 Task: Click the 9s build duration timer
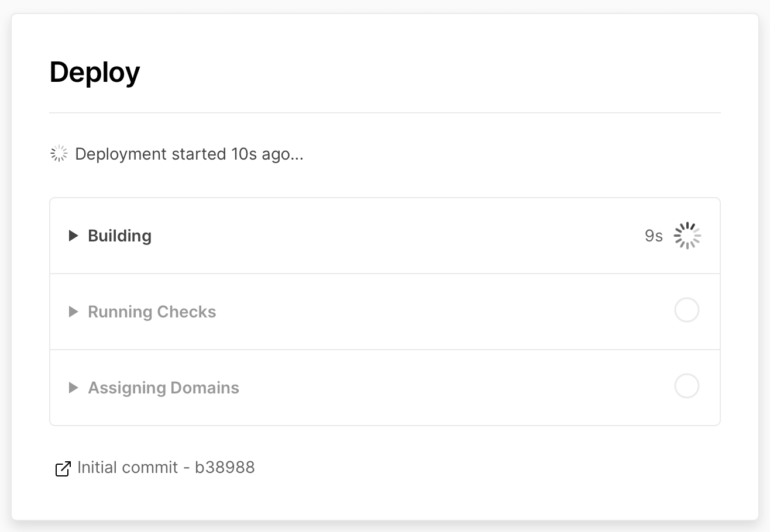click(x=654, y=236)
